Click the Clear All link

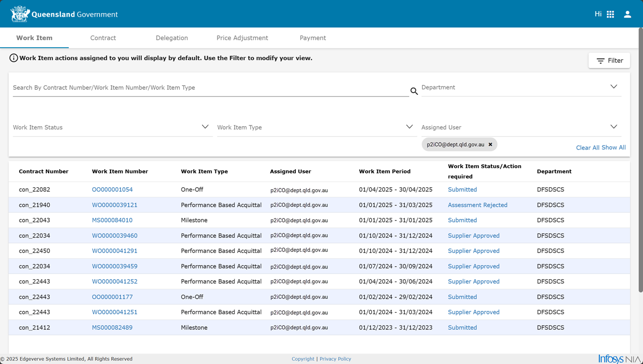coord(587,148)
